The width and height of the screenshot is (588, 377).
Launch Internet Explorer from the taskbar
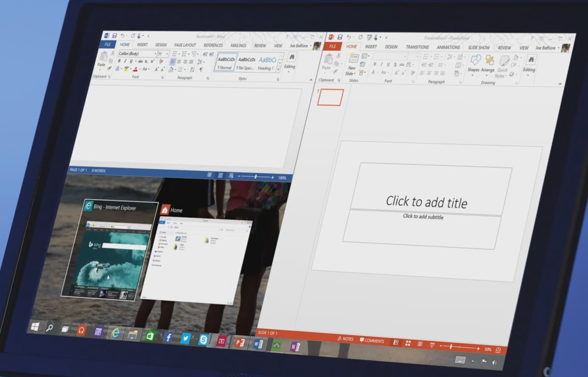click(x=115, y=333)
